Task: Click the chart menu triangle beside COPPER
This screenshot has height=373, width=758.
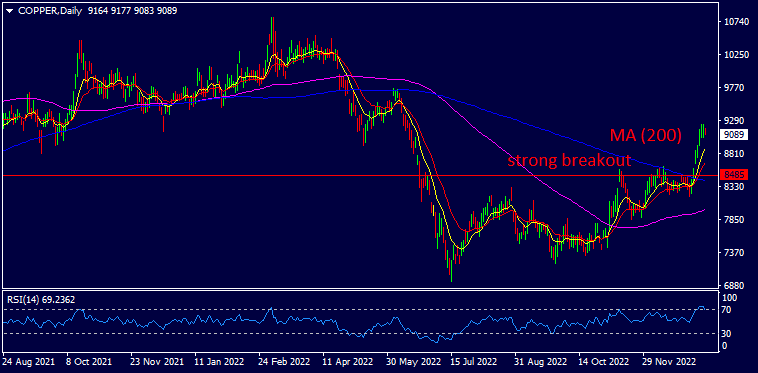Action: 9,11
